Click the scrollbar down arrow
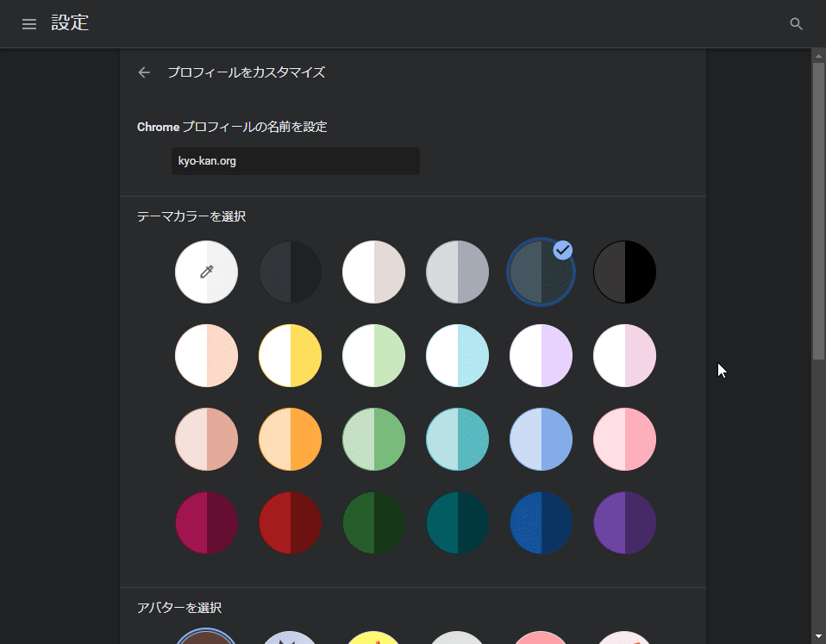This screenshot has width=826, height=644. [818, 637]
